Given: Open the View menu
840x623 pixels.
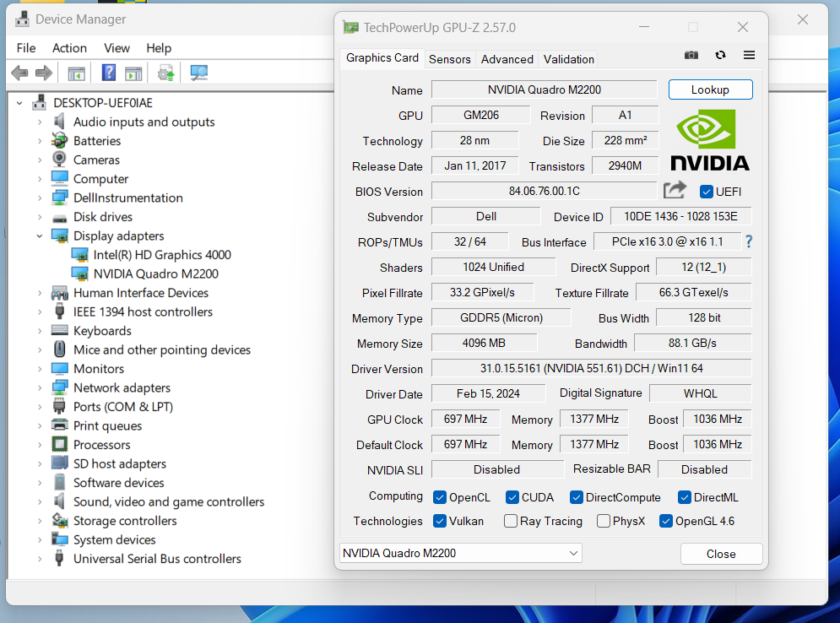Looking at the screenshot, I should pyautogui.click(x=117, y=48).
